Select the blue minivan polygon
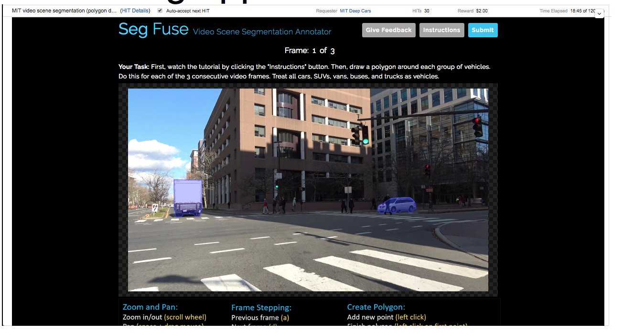Image resolution: width=644 pixels, height=333 pixels. tap(397, 205)
